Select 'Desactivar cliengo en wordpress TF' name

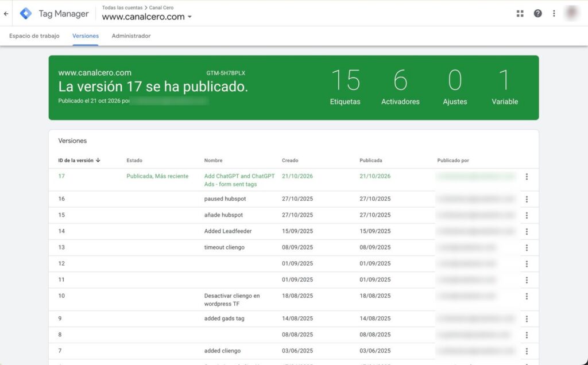232,300
